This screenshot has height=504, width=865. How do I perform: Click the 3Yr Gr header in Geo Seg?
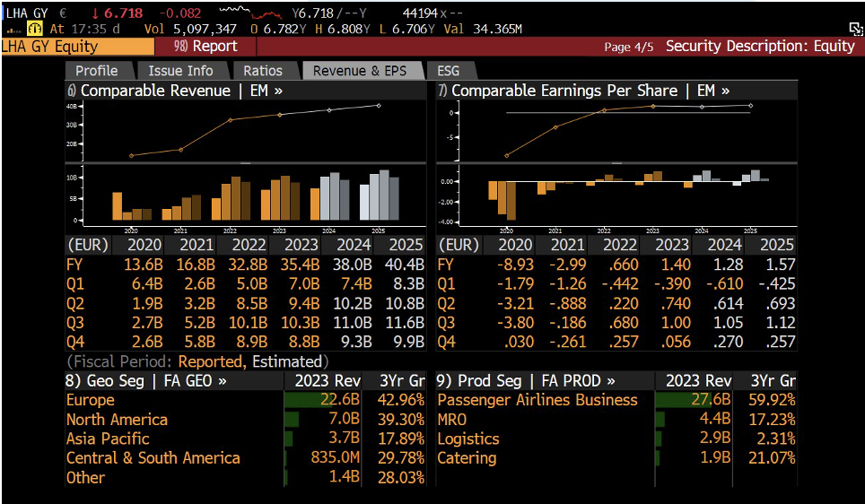point(402,380)
